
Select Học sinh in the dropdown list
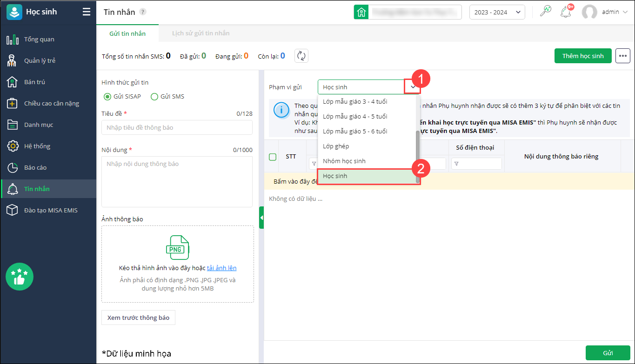pos(366,176)
